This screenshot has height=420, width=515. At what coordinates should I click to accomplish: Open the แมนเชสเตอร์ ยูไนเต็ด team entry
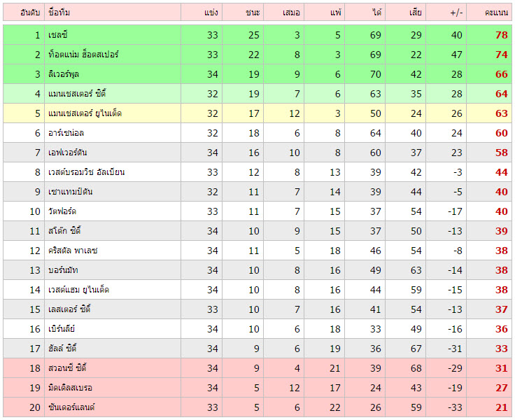(85, 113)
